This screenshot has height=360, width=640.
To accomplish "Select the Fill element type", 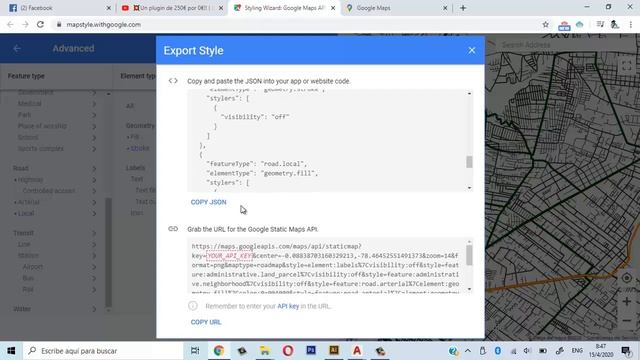I will 135,137.
